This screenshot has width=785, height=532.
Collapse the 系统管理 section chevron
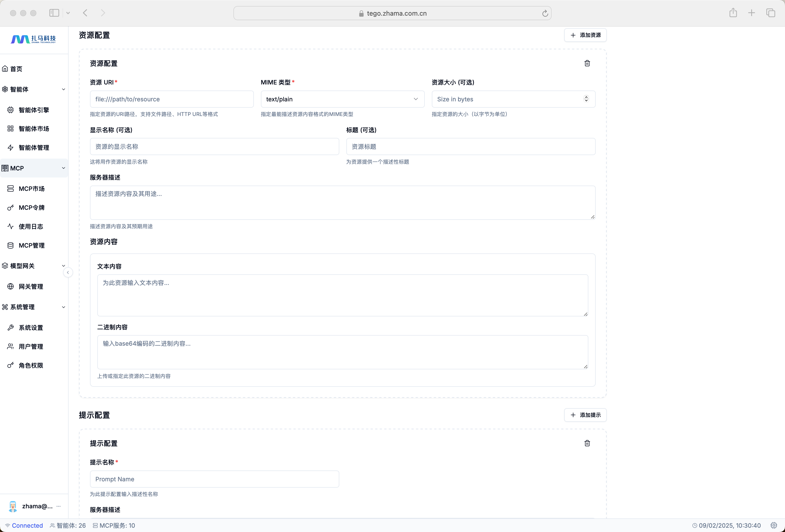[x=64, y=307]
